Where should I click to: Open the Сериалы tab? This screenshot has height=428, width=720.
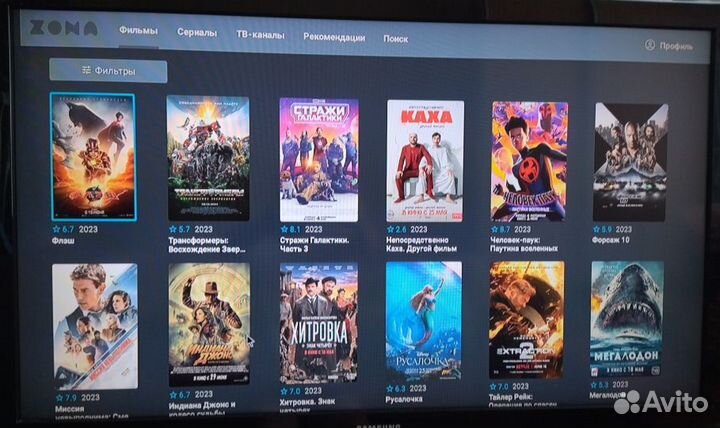tap(197, 33)
